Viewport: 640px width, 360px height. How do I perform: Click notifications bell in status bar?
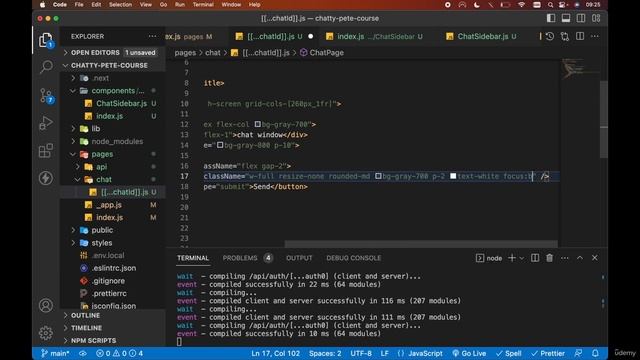595,353
